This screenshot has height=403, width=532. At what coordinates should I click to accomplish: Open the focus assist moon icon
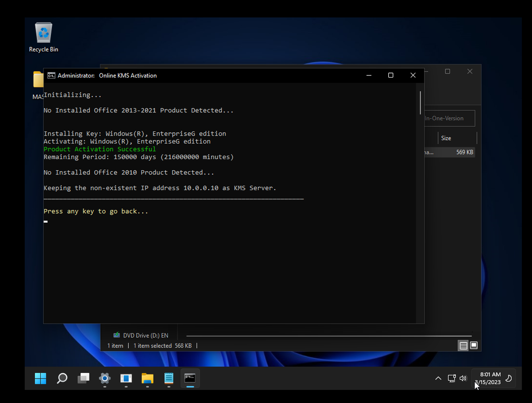coord(509,378)
